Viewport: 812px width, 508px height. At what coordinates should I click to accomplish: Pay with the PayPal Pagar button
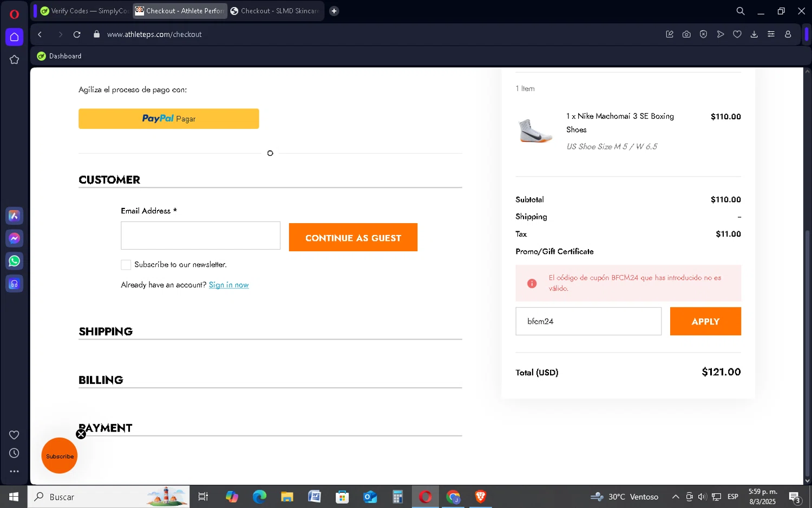(169, 119)
